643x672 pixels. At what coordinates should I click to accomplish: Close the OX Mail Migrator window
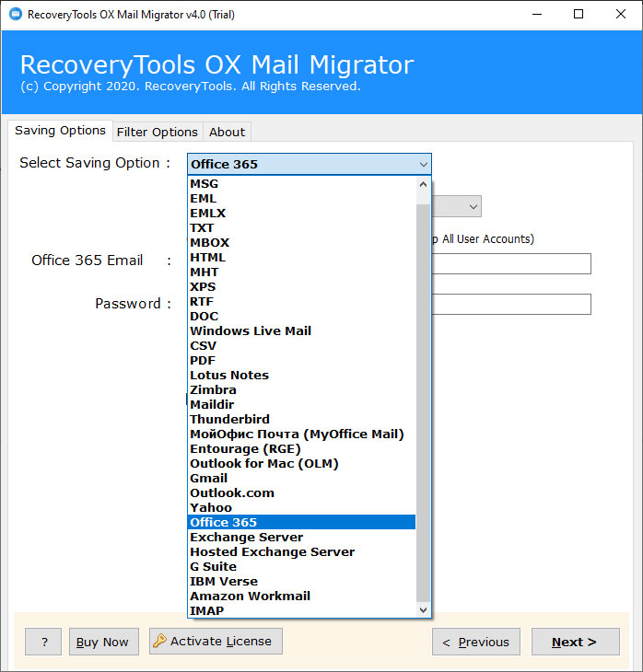pyautogui.click(x=620, y=14)
